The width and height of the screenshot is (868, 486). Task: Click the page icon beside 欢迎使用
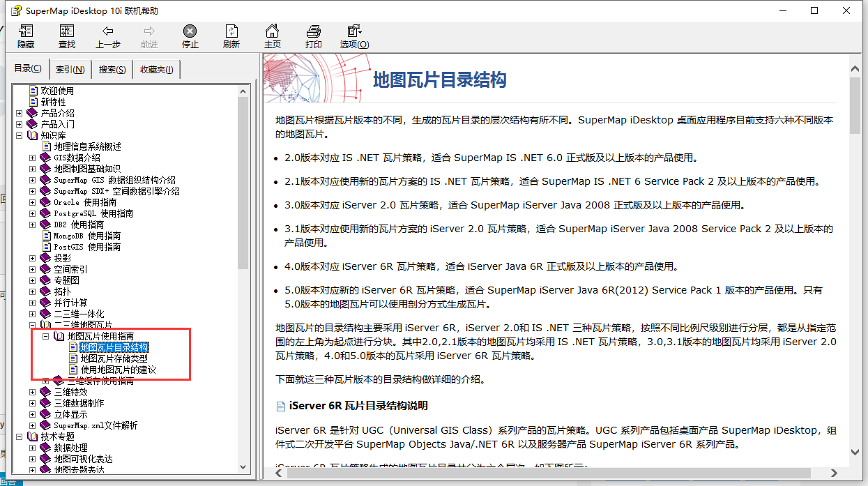(x=33, y=91)
